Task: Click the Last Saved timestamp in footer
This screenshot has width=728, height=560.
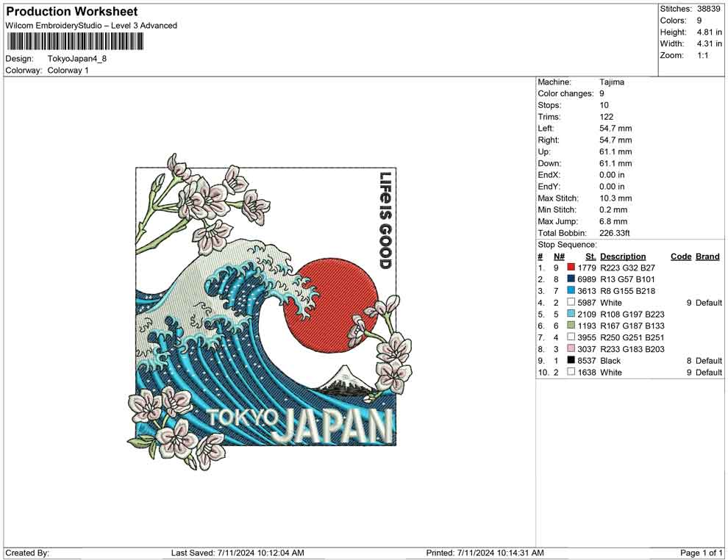Action: [x=238, y=553]
